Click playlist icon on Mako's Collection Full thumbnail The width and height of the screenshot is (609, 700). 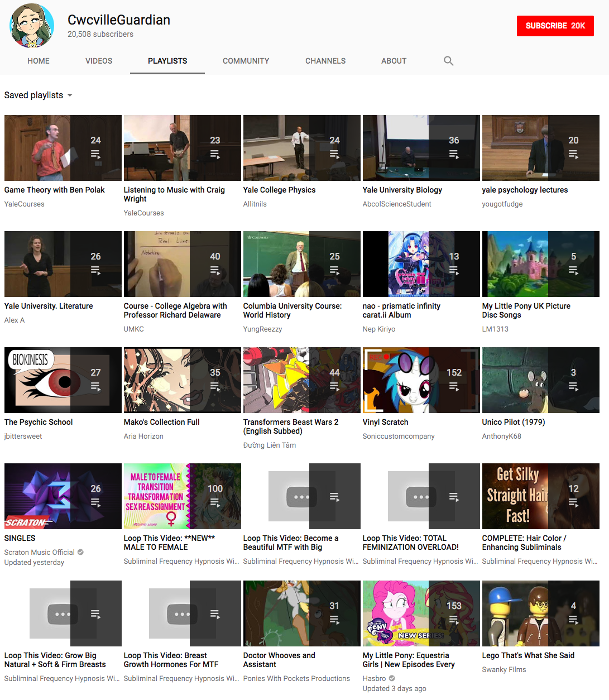tap(215, 387)
